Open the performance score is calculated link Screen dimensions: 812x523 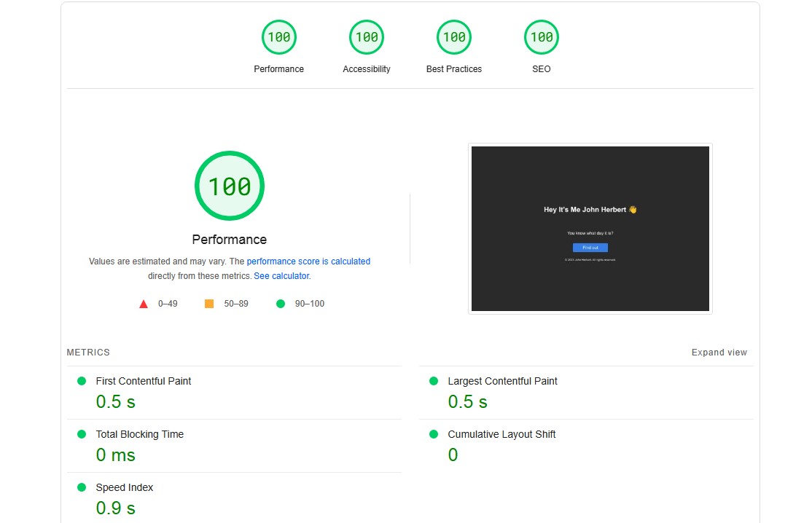click(x=308, y=261)
